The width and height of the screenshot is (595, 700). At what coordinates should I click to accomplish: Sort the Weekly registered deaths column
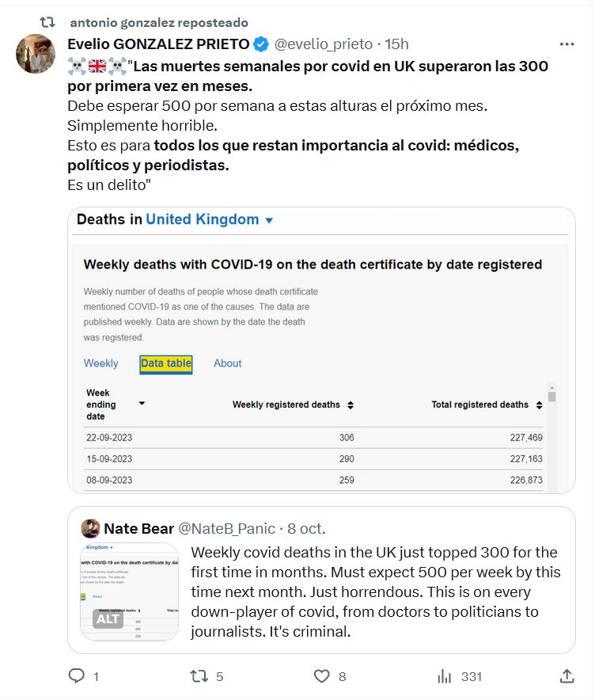(351, 405)
